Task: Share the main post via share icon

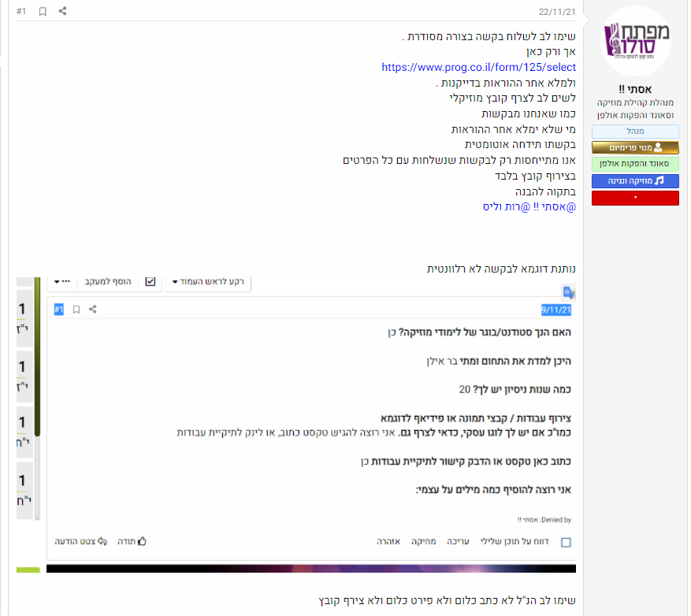Action: tap(62, 13)
